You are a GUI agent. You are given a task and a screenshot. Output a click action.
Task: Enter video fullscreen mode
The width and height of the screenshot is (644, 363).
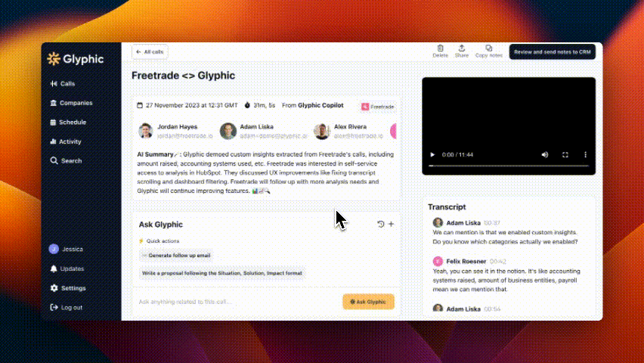[x=565, y=154]
